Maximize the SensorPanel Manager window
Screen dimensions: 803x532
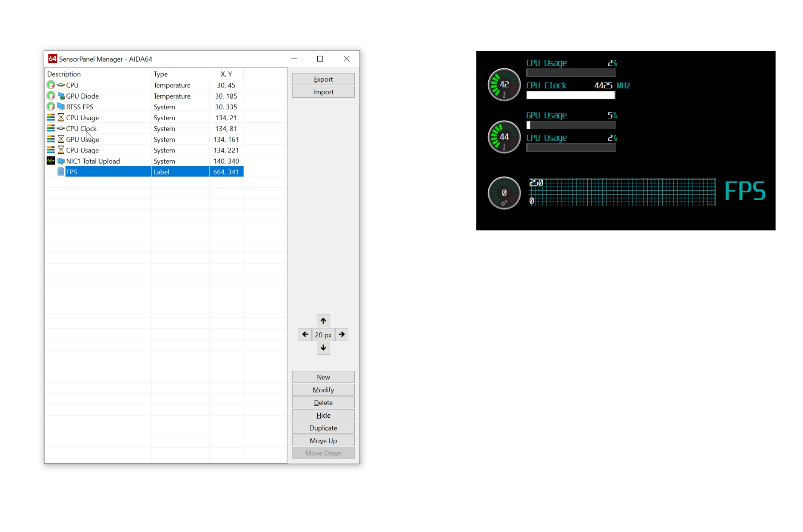[x=320, y=59]
